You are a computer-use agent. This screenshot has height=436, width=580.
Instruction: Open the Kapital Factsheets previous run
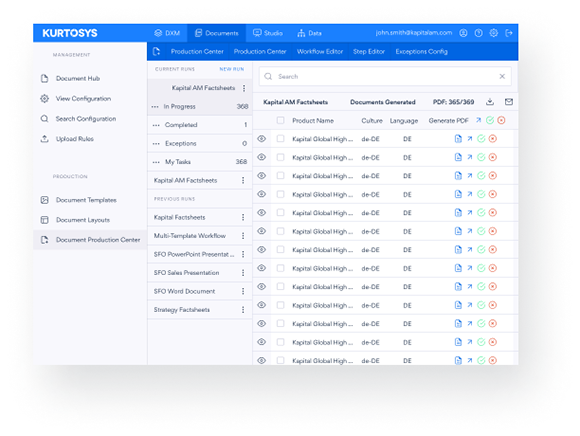(x=179, y=217)
